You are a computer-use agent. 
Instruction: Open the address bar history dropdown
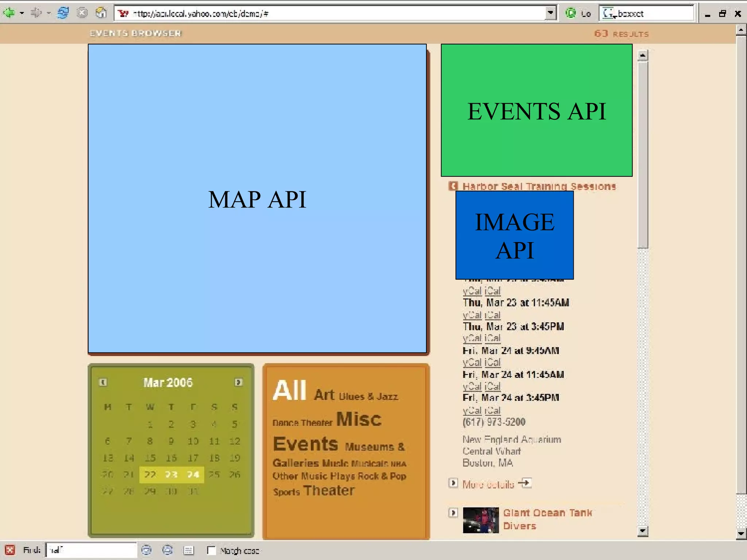click(x=551, y=13)
